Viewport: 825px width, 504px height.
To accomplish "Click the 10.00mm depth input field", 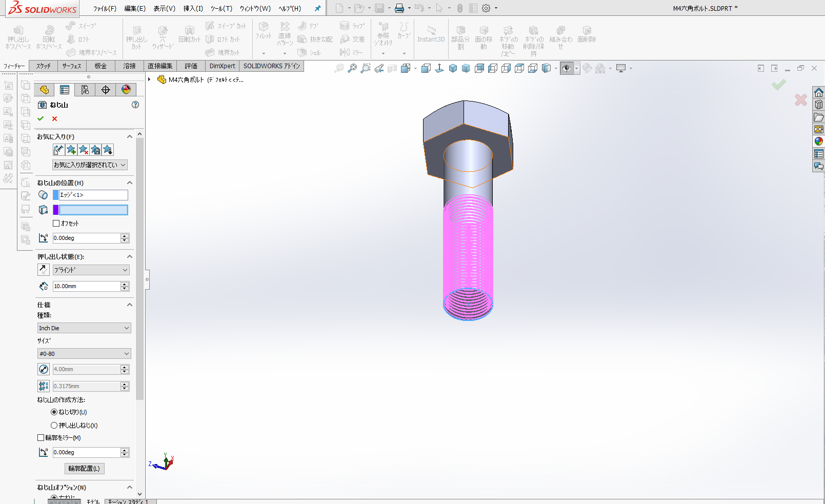I will coord(86,286).
